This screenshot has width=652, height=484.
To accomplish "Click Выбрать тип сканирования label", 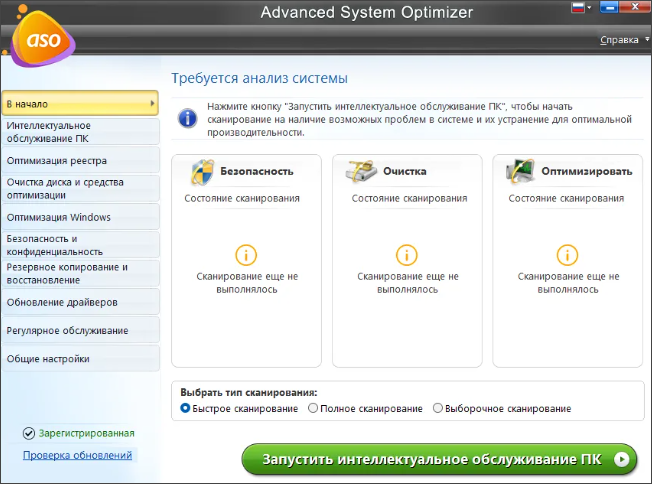I will [x=249, y=392].
